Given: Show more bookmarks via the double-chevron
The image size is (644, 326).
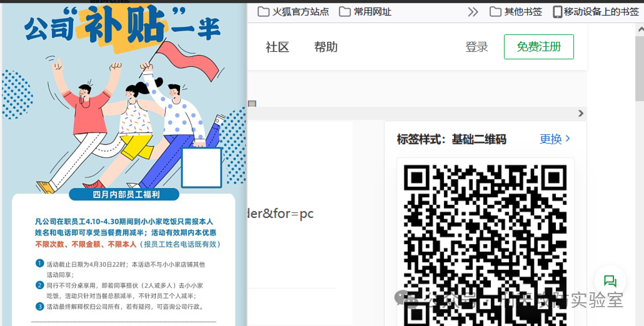Looking at the screenshot, I should [473, 12].
